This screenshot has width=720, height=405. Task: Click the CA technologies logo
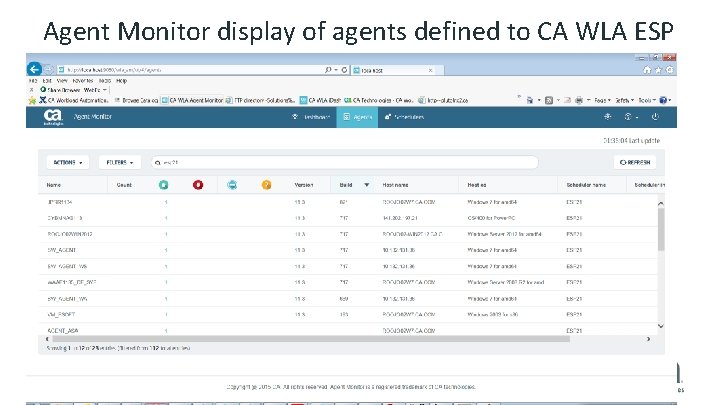53,117
